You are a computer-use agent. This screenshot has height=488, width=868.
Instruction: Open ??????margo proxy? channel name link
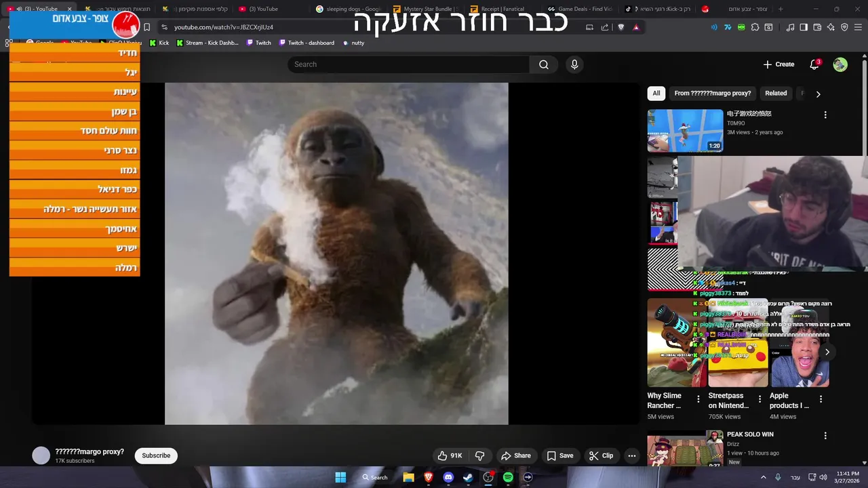click(x=90, y=451)
